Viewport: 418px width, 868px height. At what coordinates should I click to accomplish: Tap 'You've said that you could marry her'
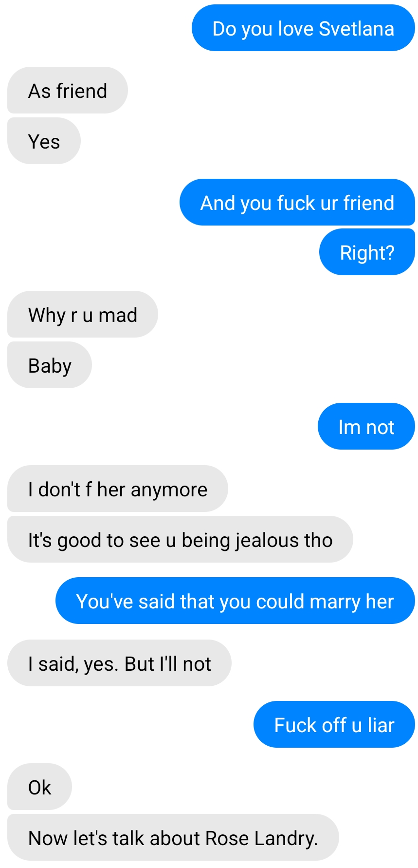click(235, 601)
